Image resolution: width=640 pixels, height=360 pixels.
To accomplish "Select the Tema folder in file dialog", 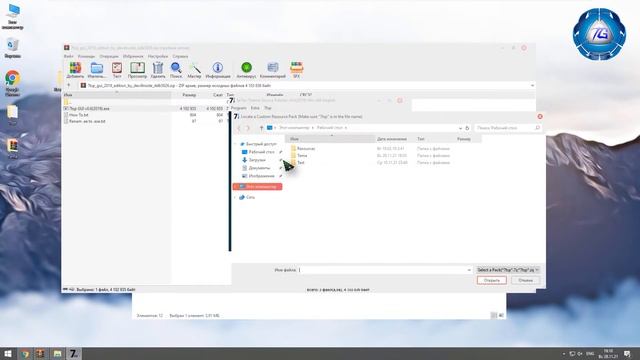I will click(302, 156).
